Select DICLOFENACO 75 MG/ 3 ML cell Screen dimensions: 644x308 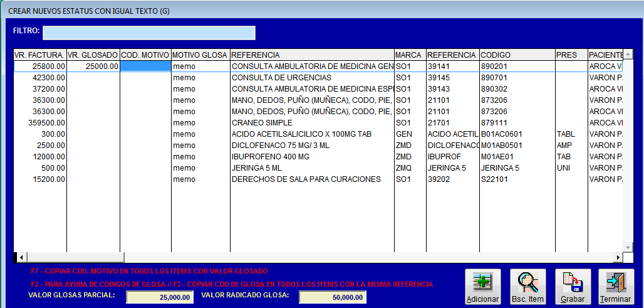click(312, 146)
